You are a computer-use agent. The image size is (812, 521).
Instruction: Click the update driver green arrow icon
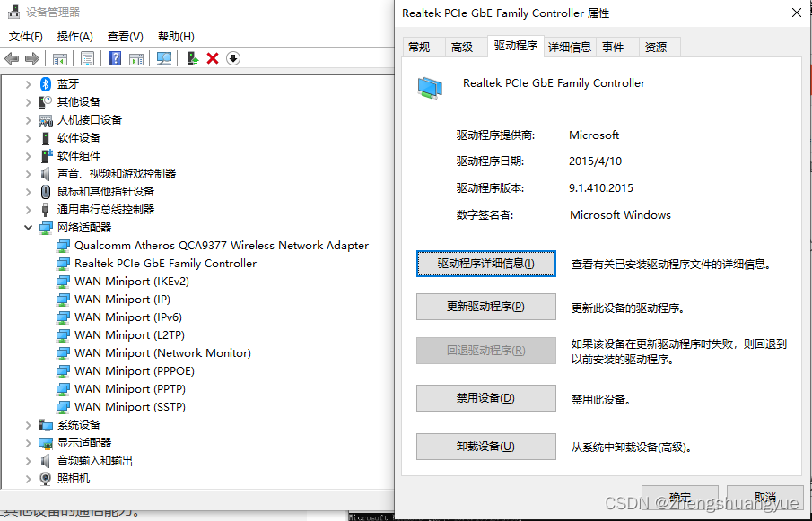pyautogui.click(x=193, y=58)
